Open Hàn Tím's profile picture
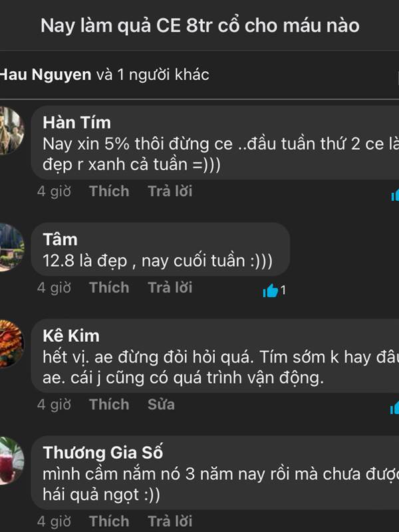The height and width of the screenshot is (532, 399). (x=11, y=130)
